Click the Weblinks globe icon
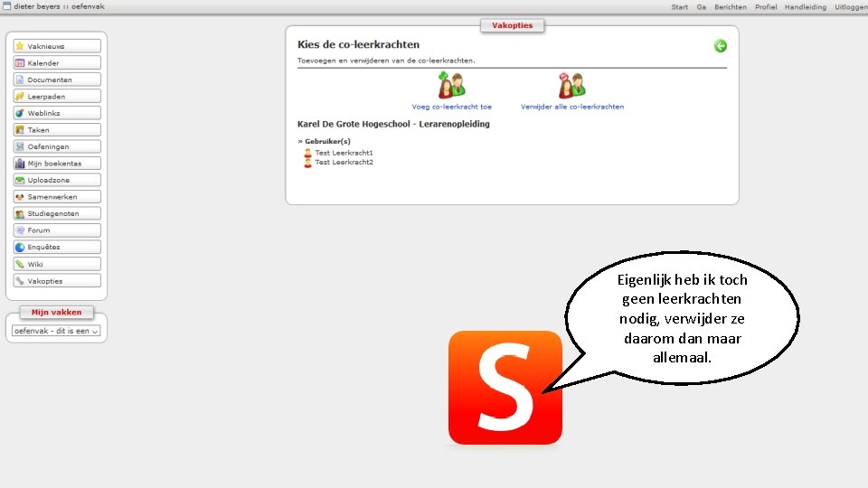Screen dimensions: 868x488 click(20, 113)
